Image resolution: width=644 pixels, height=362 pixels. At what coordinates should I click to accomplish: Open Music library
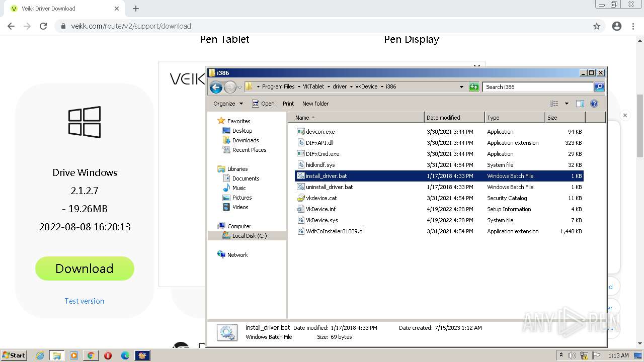point(239,188)
